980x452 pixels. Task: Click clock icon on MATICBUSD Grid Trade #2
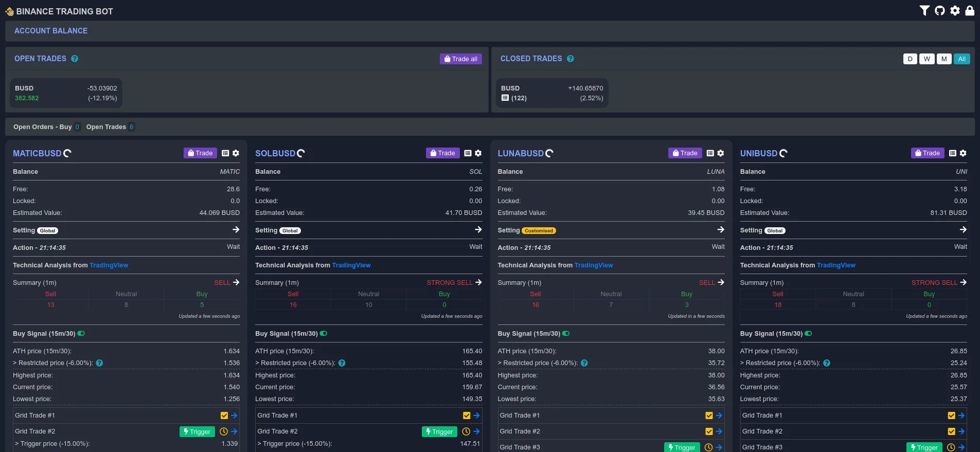click(x=223, y=431)
